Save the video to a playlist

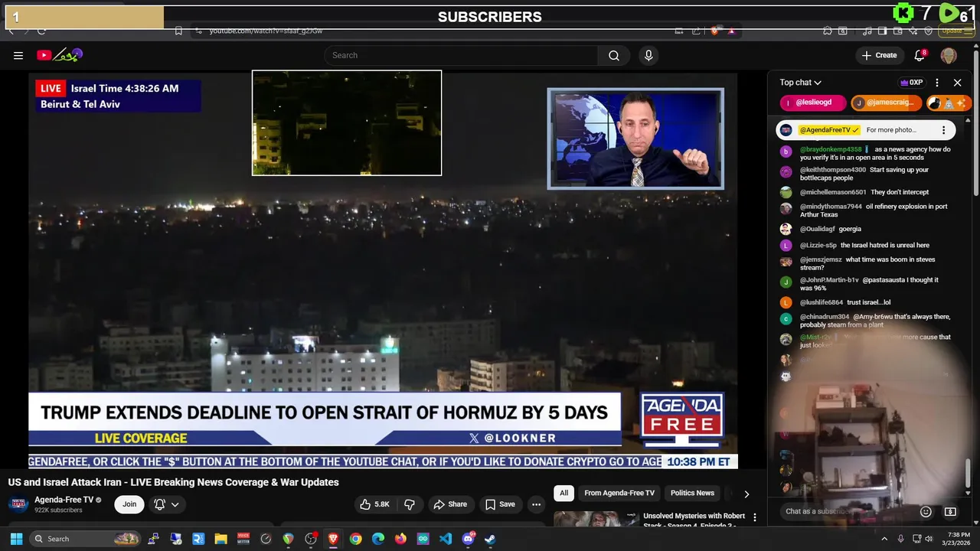pos(500,504)
